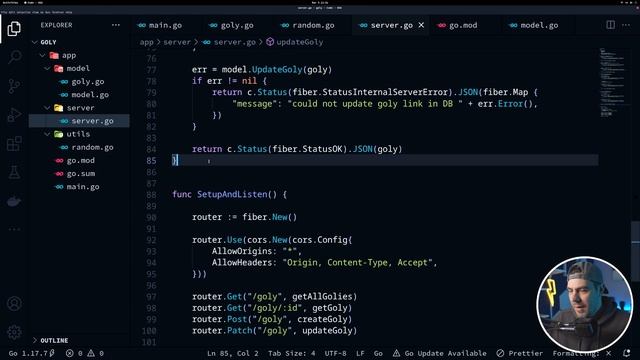Click Go 1.17.7 version status item
Screen dimensions: 640x360
(32, 353)
